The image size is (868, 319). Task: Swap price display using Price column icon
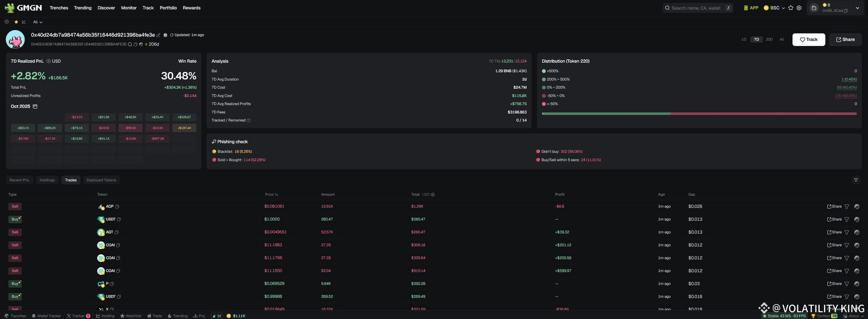[276, 194]
